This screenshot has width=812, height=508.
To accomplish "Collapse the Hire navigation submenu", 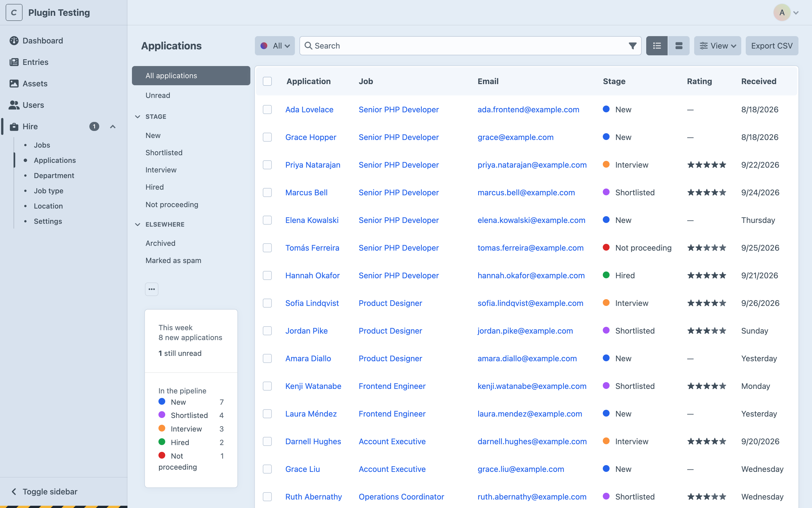I will (x=113, y=127).
